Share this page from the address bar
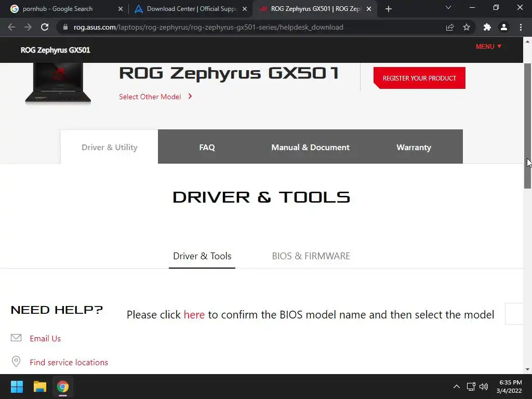This screenshot has width=532, height=399. pyautogui.click(x=450, y=27)
